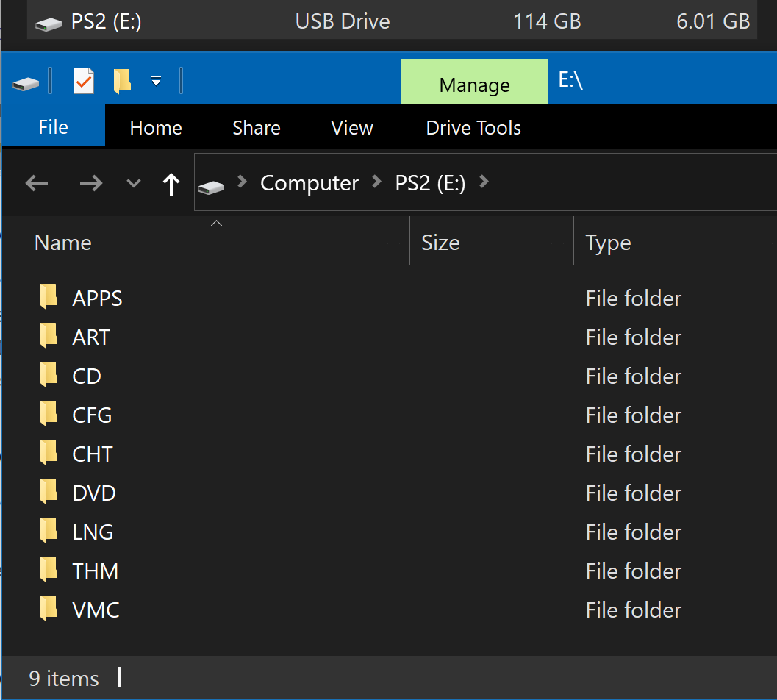The width and height of the screenshot is (777, 700).
Task: Open the recent locations dropdown chevron
Action: click(133, 183)
